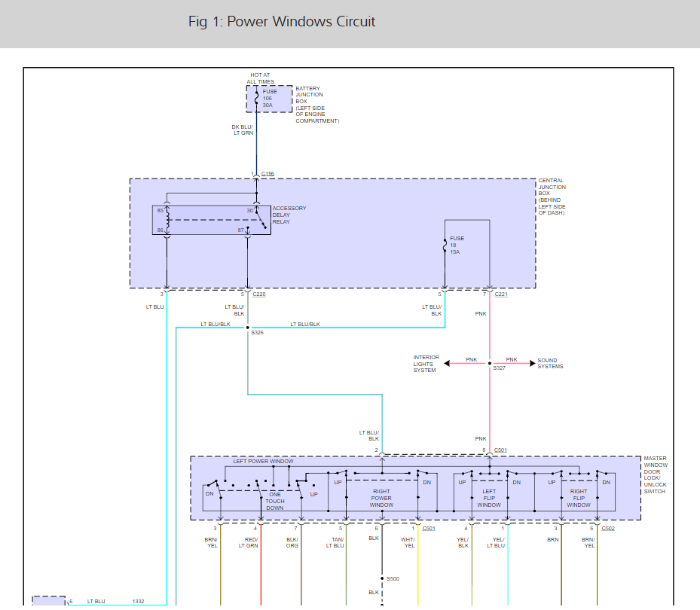This screenshot has width=700, height=610.
Task: Click the S500 splice label
Action: coord(393,578)
